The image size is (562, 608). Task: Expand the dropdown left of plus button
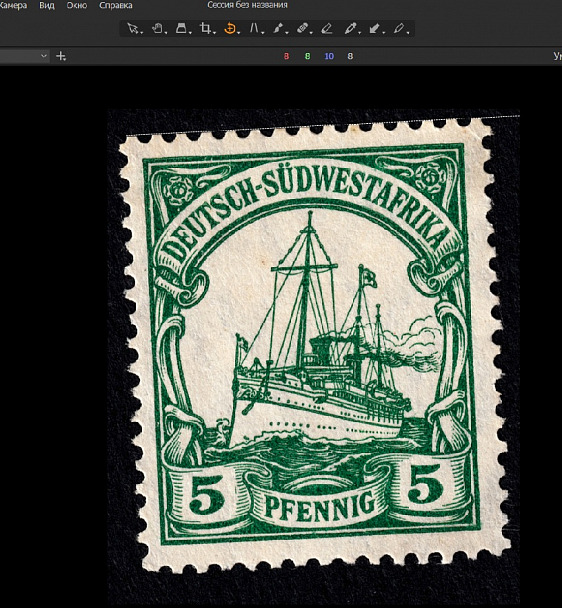coord(44,56)
